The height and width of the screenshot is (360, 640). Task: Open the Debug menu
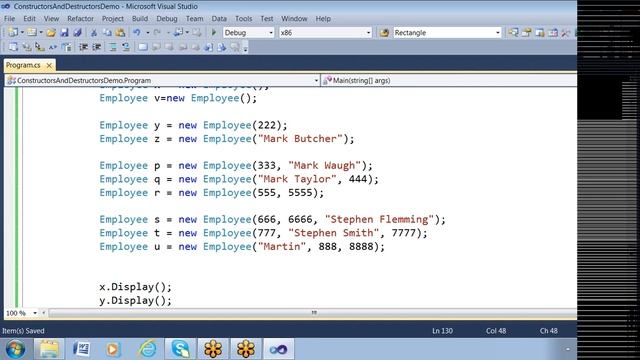coord(167,19)
